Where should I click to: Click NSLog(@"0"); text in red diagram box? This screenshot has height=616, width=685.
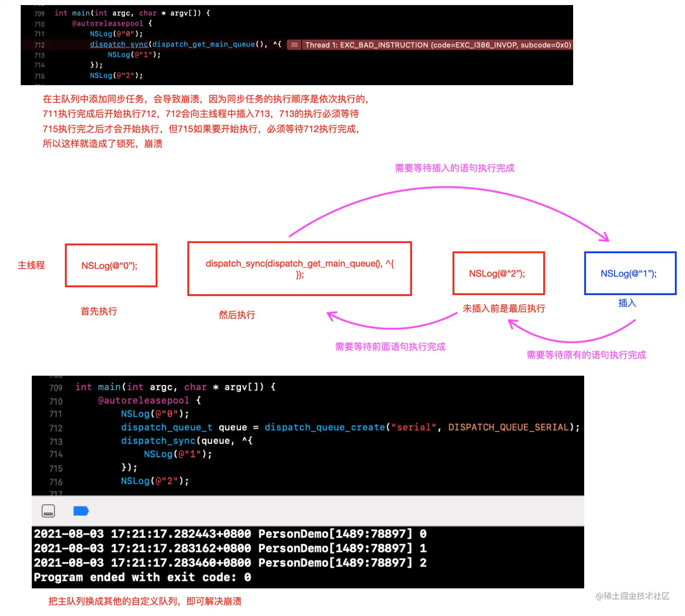click(x=110, y=266)
